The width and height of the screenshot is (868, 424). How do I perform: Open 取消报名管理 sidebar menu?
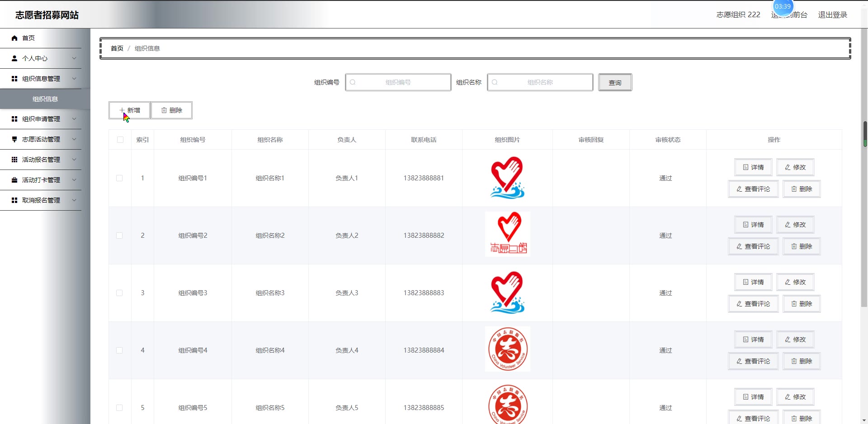point(41,200)
